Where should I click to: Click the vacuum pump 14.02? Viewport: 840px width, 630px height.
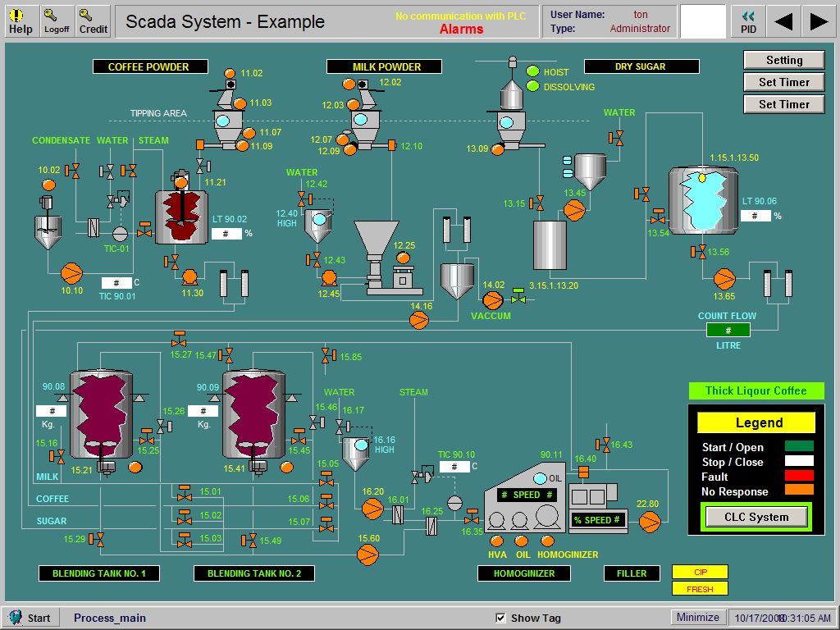[x=492, y=301]
